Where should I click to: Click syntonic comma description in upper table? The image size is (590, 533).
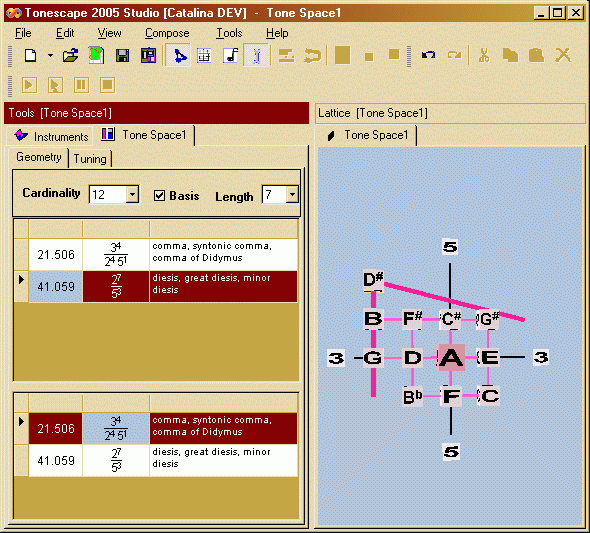click(224, 255)
